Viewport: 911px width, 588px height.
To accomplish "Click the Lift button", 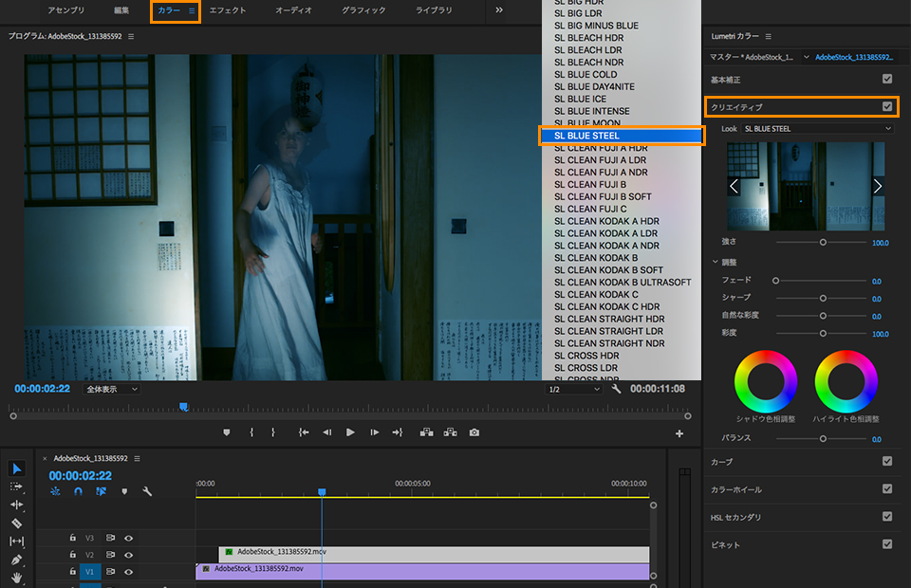I will pyautogui.click(x=426, y=432).
